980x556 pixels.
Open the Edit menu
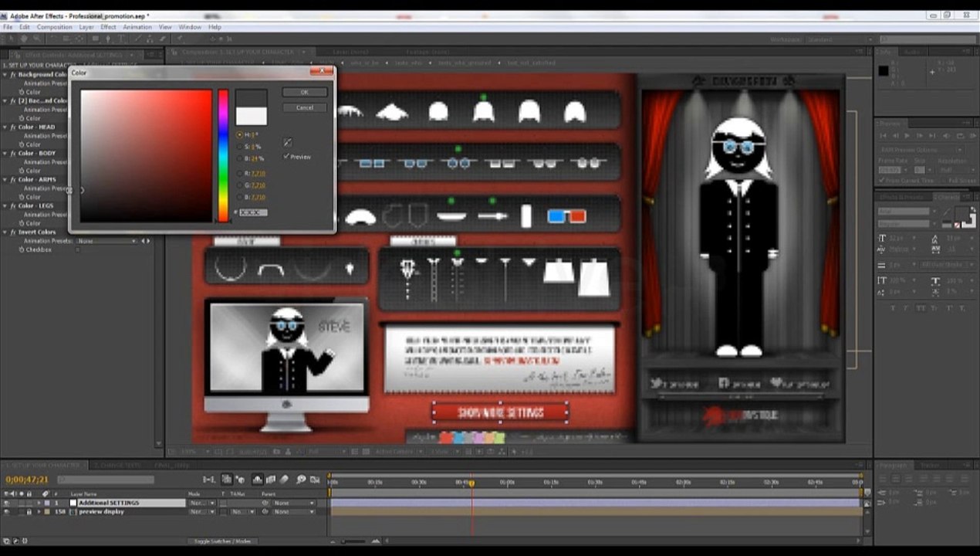pos(25,27)
